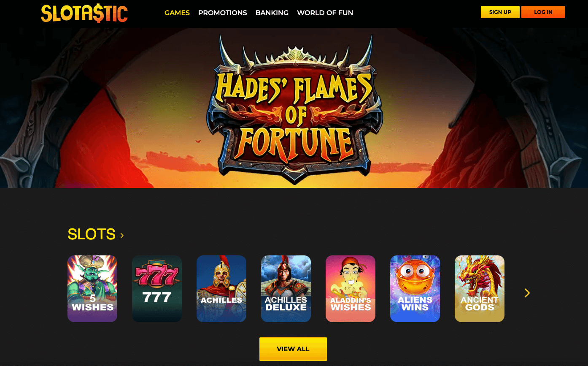This screenshot has width=588, height=366.
Task: Click the red 777 emblem artwork
Action: point(157,276)
